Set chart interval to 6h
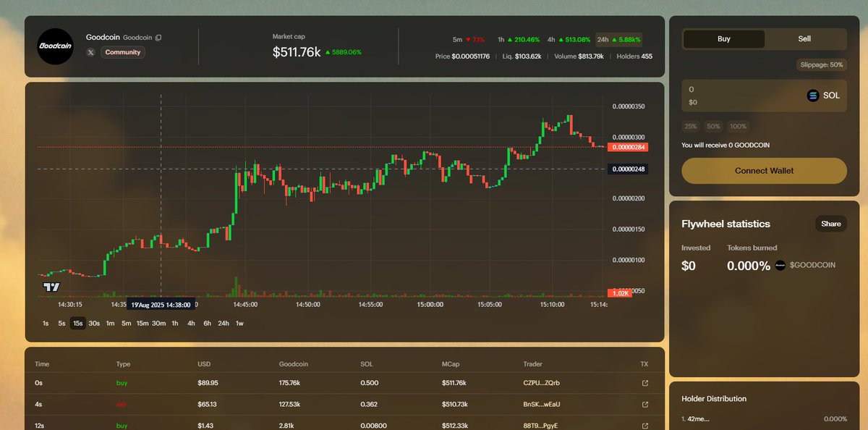The image size is (868, 430). (207, 324)
